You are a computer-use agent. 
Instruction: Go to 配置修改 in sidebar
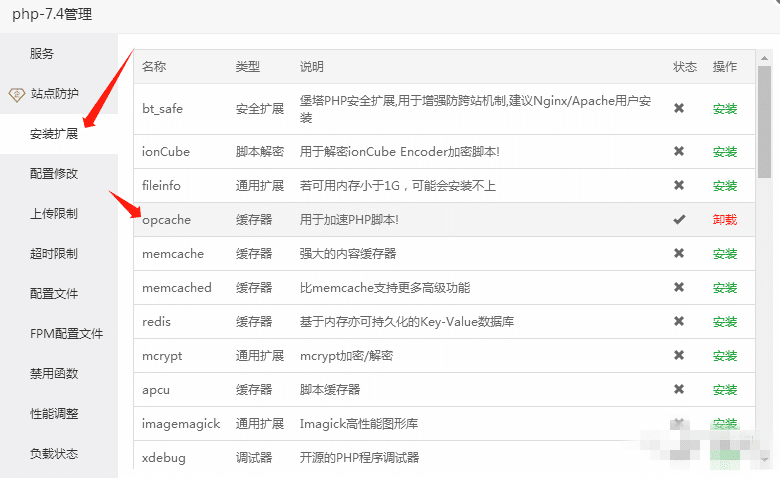[54, 174]
